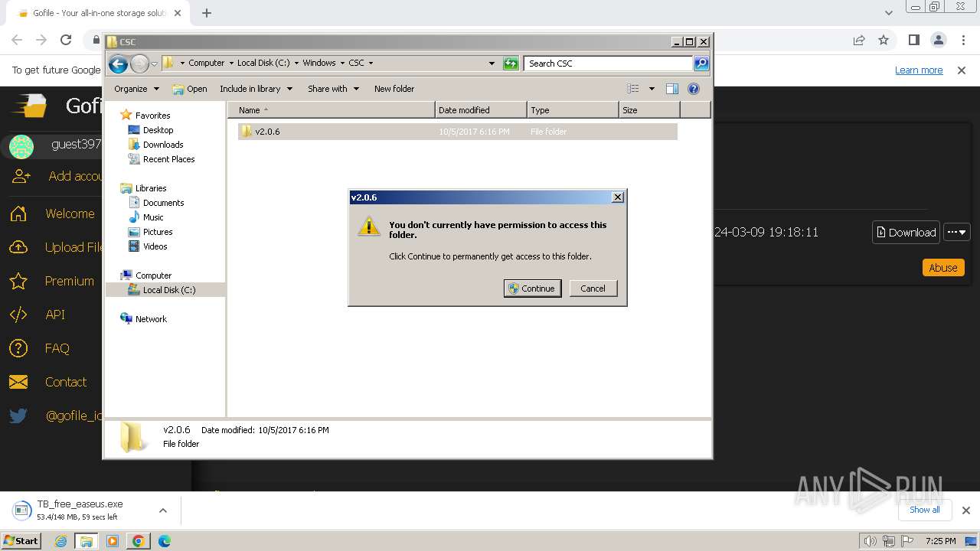This screenshot has height=551, width=980.
Task: Expand address bar history dropdown
Action: click(492, 64)
